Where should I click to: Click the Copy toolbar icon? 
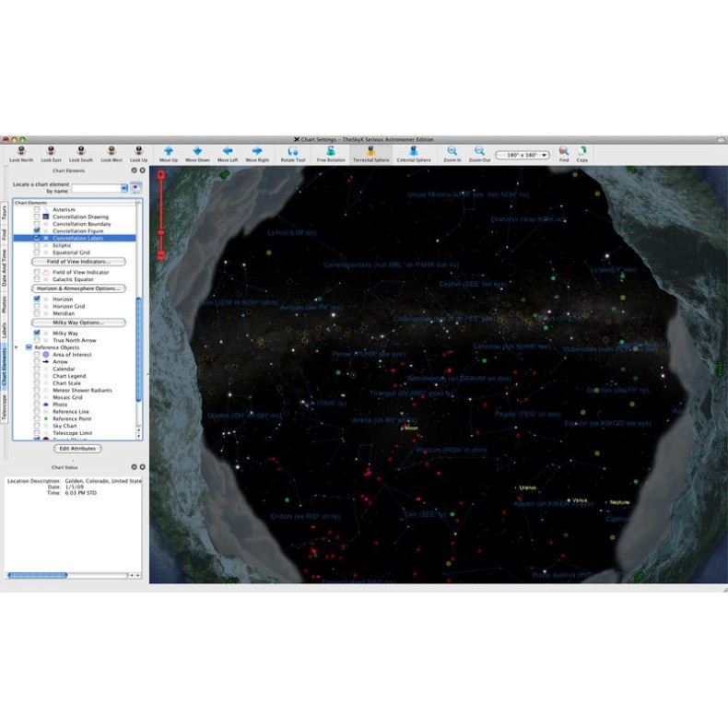[582, 151]
